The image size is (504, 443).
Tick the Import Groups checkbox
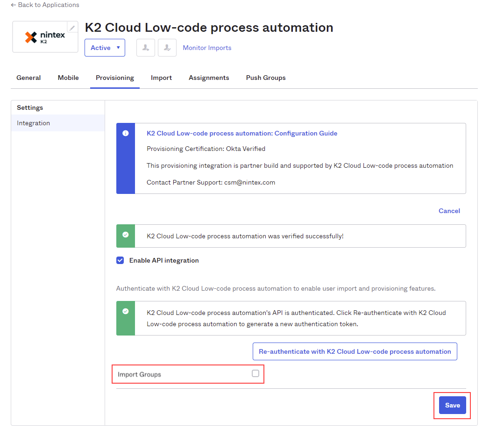coord(255,373)
